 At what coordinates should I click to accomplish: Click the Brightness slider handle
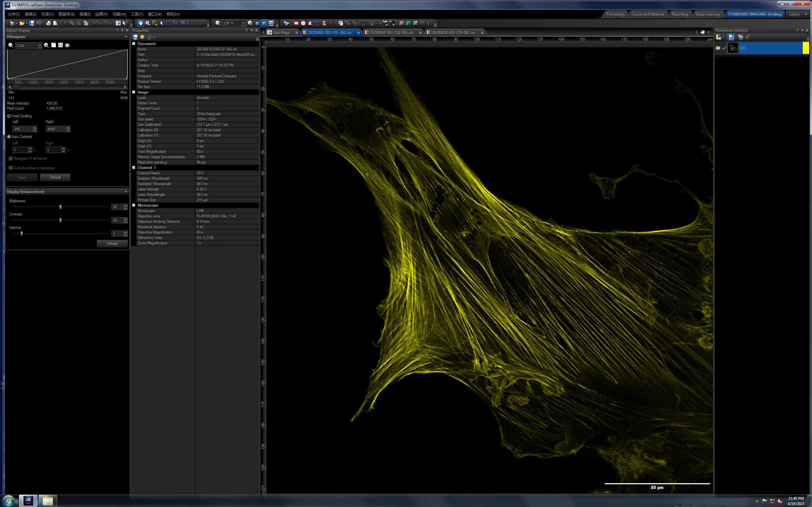60,207
